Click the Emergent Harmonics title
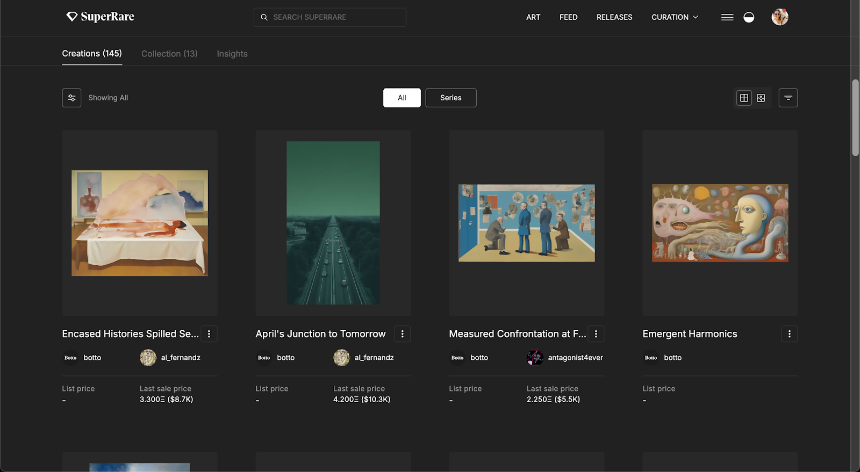This screenshot has width=860, height=472. click(689, 334)
